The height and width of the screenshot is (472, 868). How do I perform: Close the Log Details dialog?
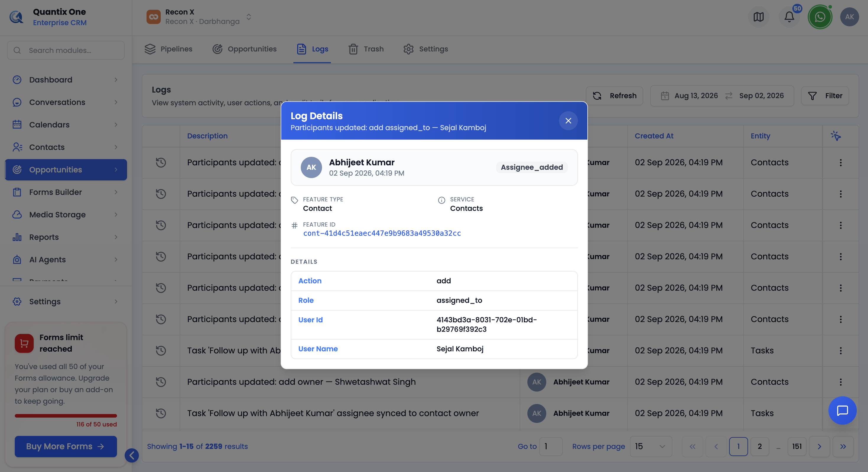pyautogui.click(x=568, y=121)
